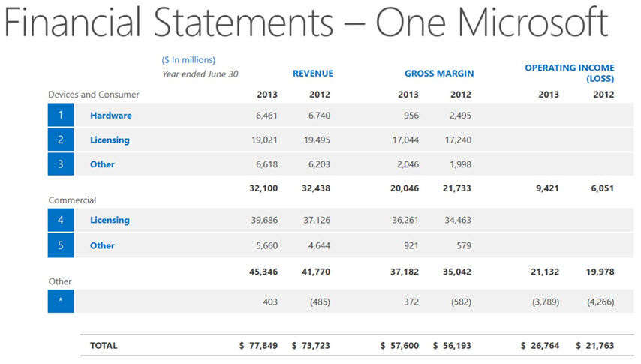Select gross margin value 921
Viewport: 641px width, 364px height.
point(411,245)
